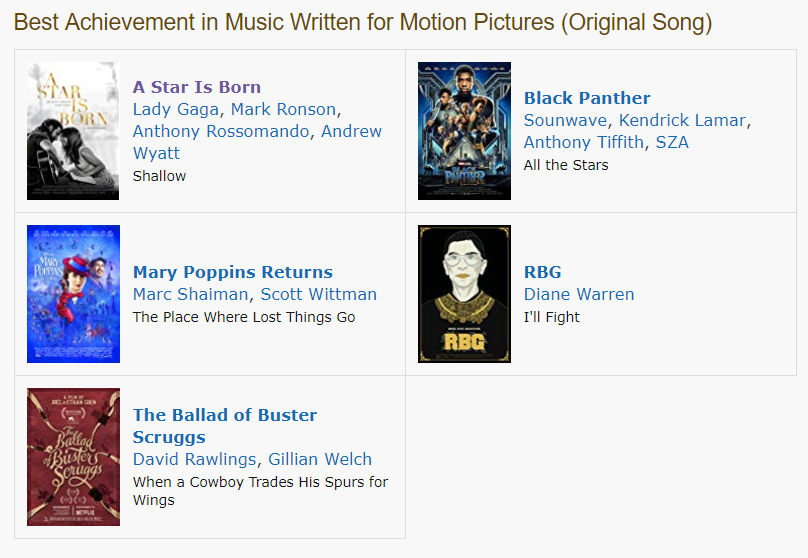808x558 pixels.
Task: Click the Lady Gaga name link
Action: (x=176, y=109)
